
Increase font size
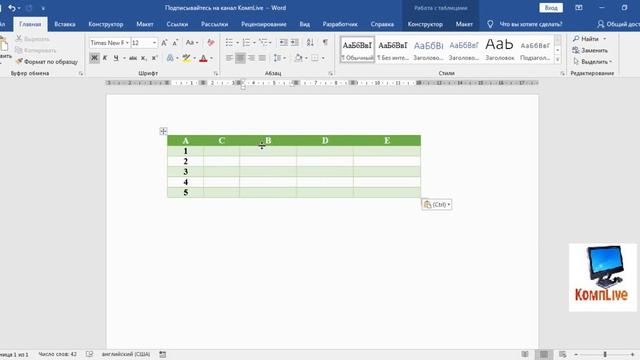(164, 42)
